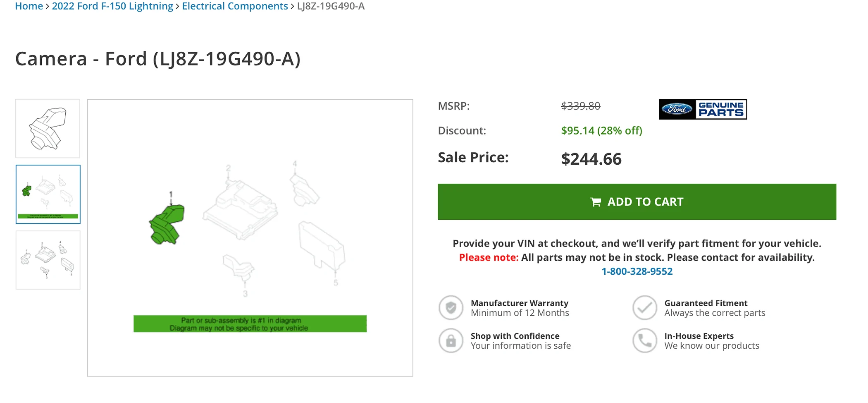Screen dimensions: 868x403
Task: Select the first camera thumbnail image
Action: click(48, 128)
